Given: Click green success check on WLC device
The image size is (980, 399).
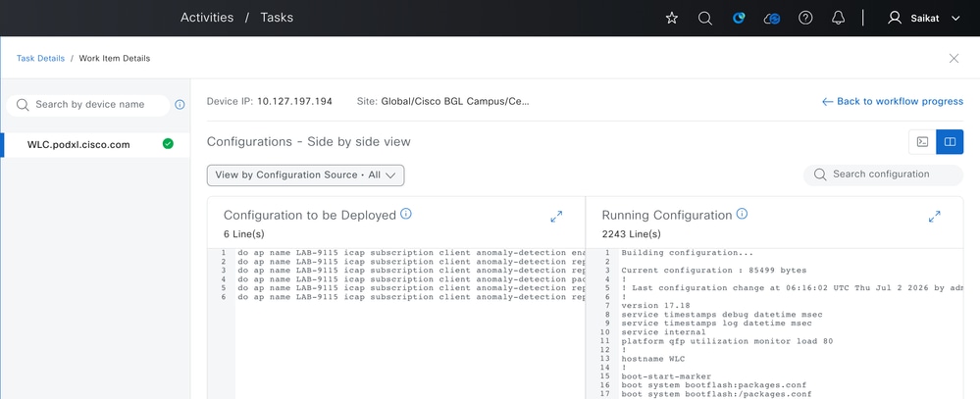Looking at the screenshot, I should coord(168,144).
